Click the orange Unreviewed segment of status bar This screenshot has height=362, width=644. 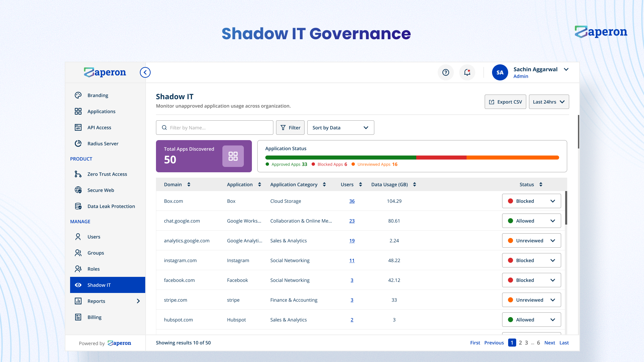coord(513,158)
